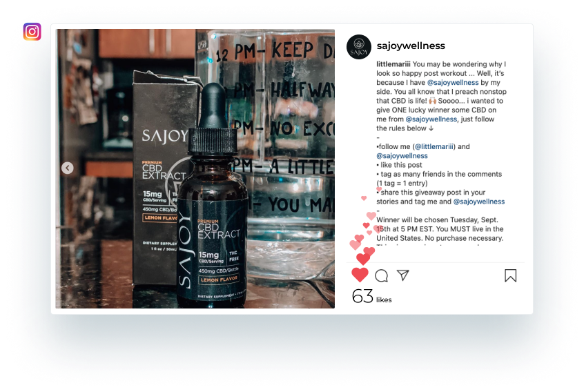The width and height of the screenshot is (584, 392).
Task: View the 63 likes count
Action: pos(362,296)
